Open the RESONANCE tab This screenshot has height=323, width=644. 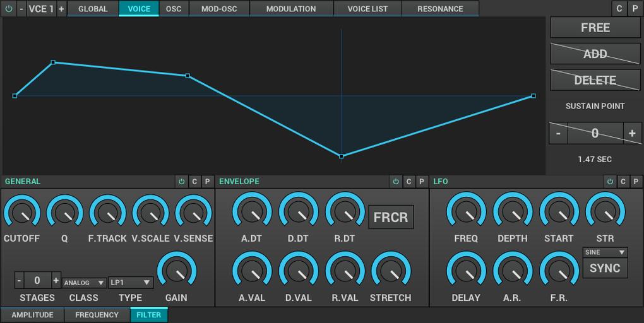(440, 9)
